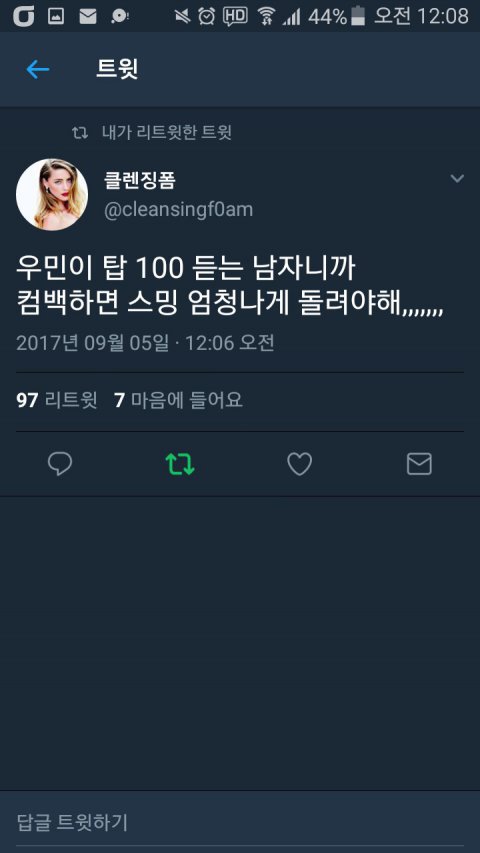This screenshot has height=853, width=480.
Task: Tap the battery 44% indicator
Action: [336, 16]
